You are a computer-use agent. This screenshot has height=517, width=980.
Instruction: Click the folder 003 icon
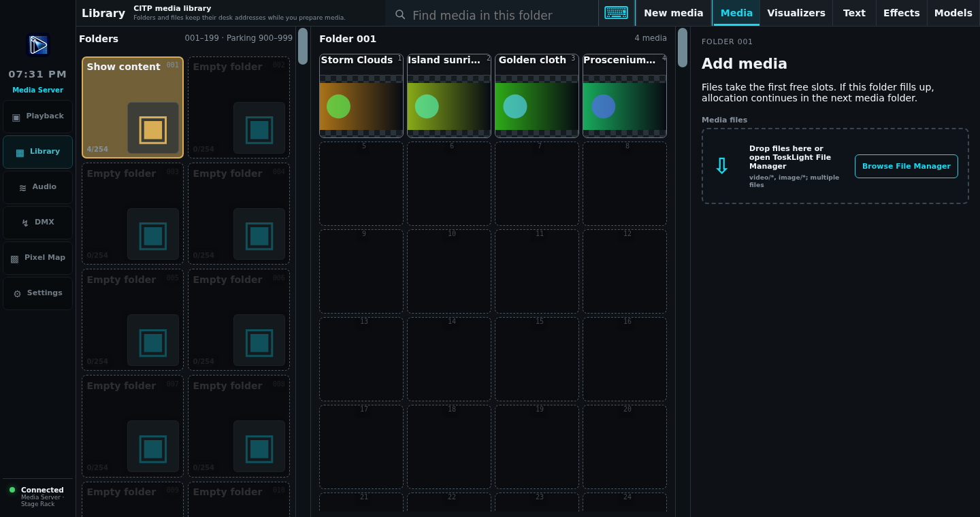tap(153, 235)
